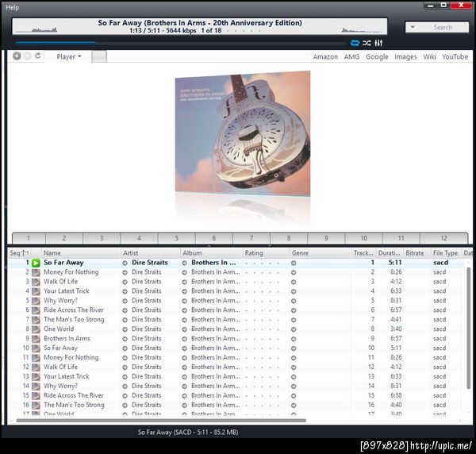Sort by the Seq column header
The width and height of the screenshot is (476, 454).
(19, 253)
